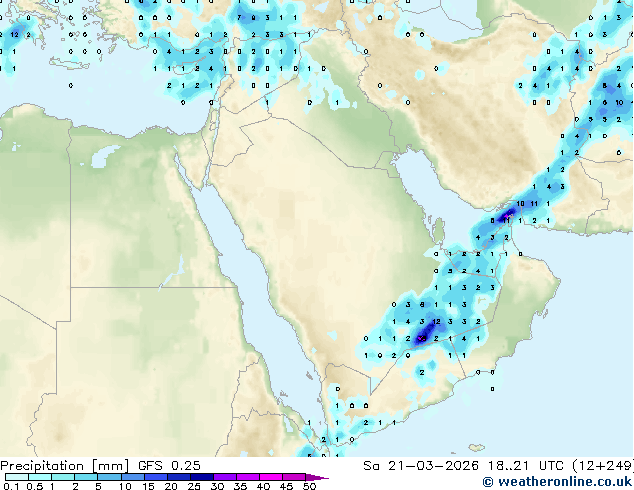Click the legend scale label 50
The image size is (634, 490).
point(309,486)
